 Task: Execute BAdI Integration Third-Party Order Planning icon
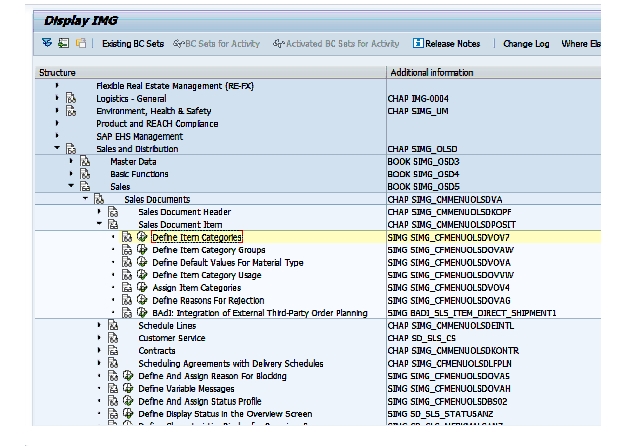coord(142,312)
